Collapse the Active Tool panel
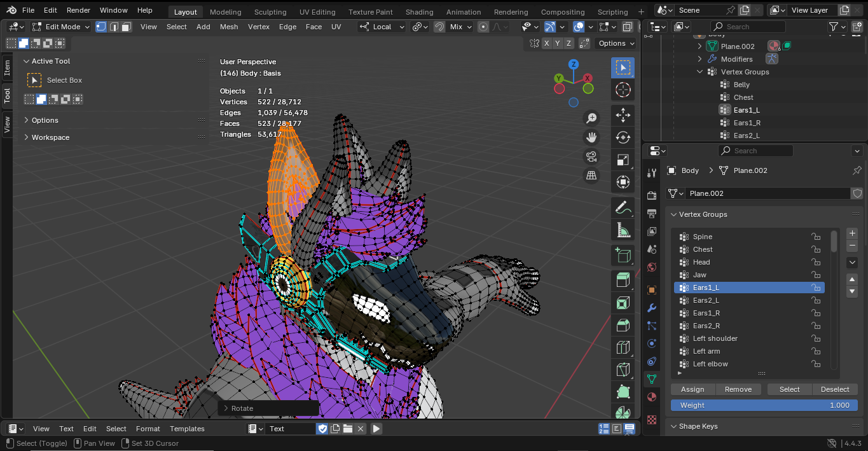 coord(51,61)
